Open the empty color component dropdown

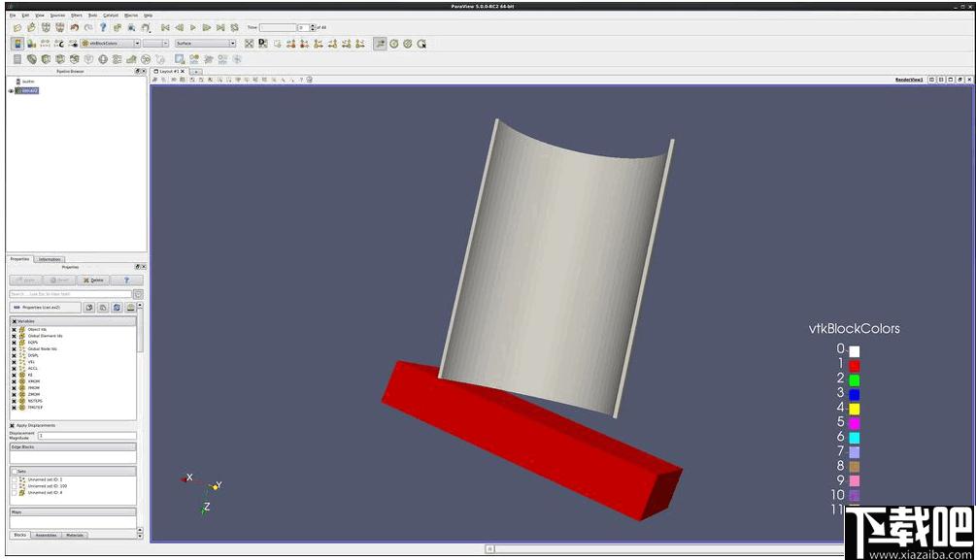click(155, 44)
